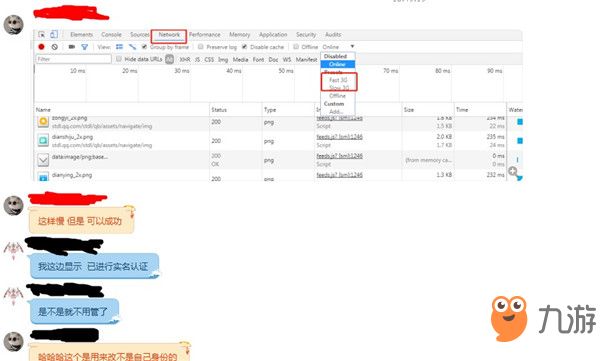The image size is (600, 361).
Task: Switch to the Audits tab
Action: click(333, 34)
